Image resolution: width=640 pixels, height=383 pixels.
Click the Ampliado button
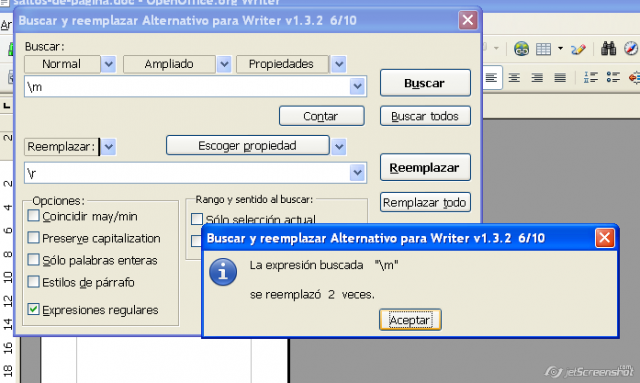(169, 64)
